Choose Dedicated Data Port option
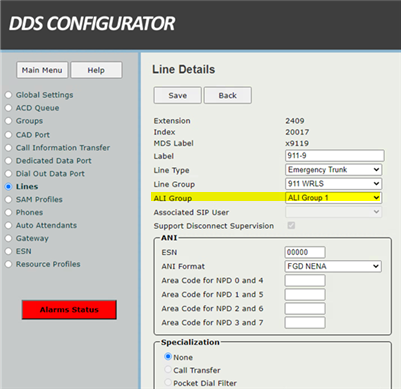 pyautogui.click(x=8, y=161)
